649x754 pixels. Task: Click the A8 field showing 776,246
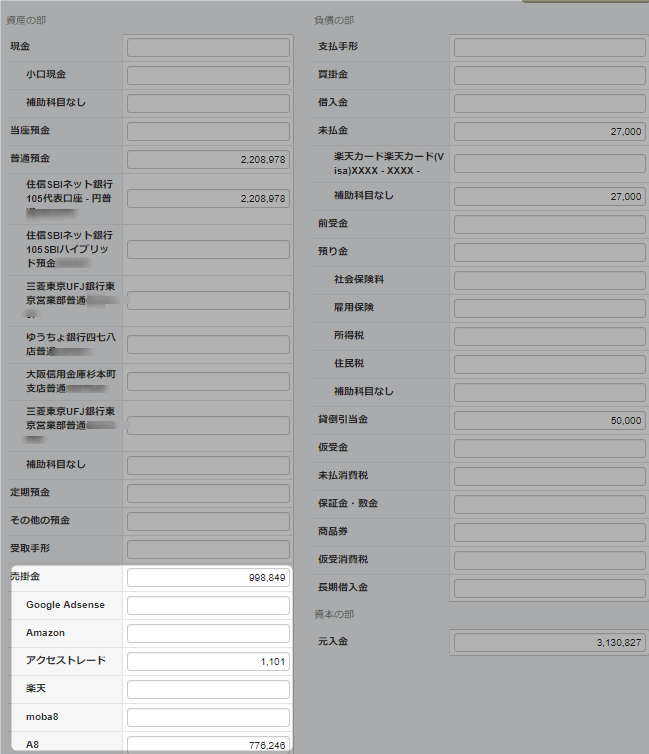[x=208, y=744]
